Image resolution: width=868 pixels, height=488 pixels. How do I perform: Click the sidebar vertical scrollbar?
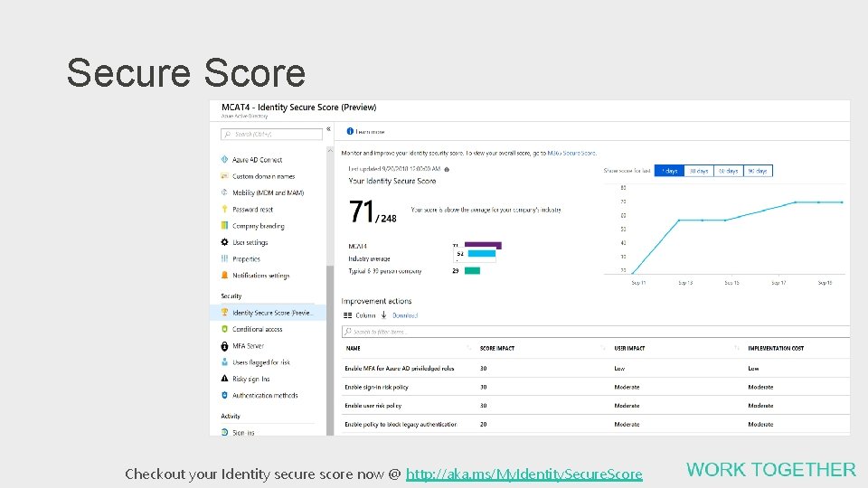tap(330, 350)
